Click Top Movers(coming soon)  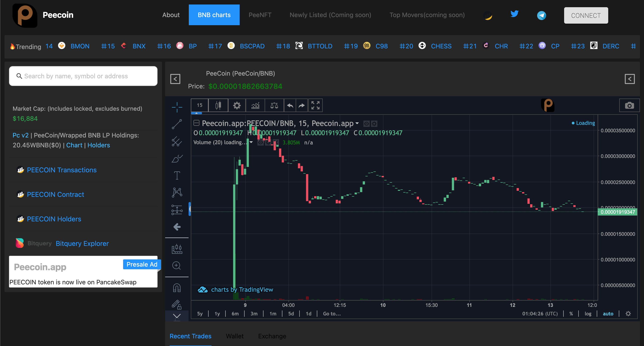[427, 15]
